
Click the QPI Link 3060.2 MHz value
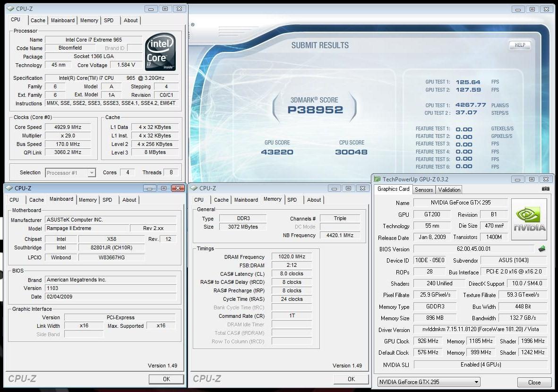[x=68, y=152]
